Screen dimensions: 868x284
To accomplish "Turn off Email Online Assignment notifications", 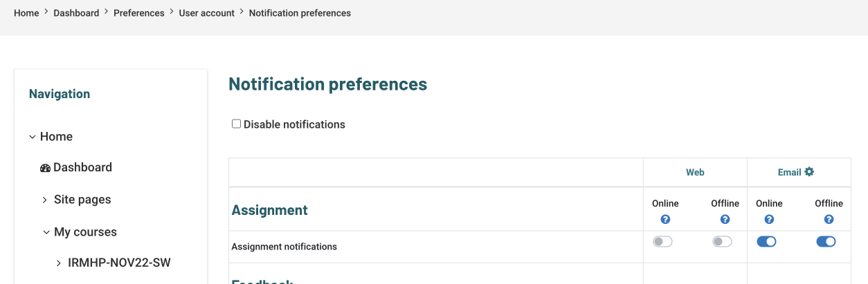I will [767, 242].
